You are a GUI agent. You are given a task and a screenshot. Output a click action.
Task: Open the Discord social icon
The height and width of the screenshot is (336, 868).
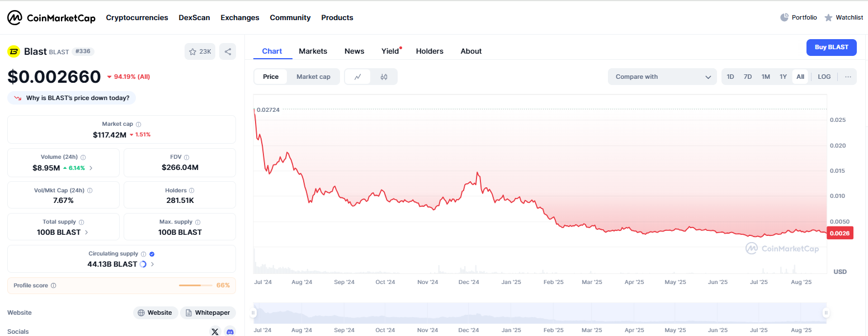point(230,332)
